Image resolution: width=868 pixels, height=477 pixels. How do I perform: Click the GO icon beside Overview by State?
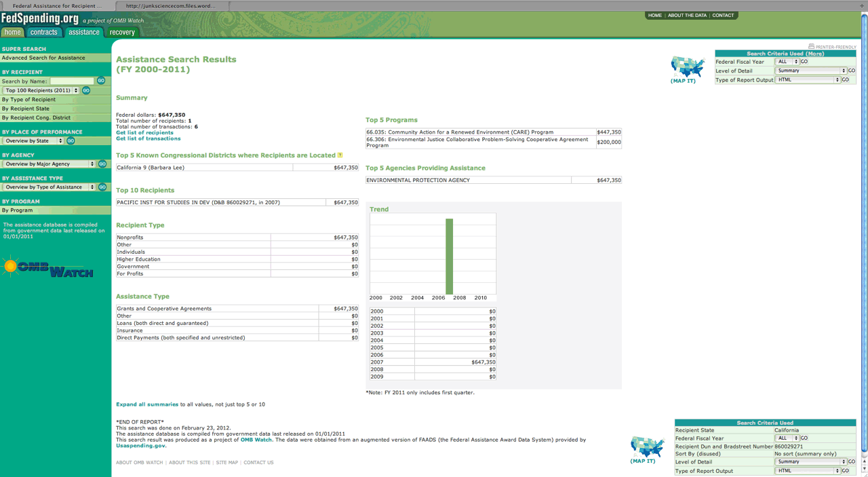[x=71, y=141]
